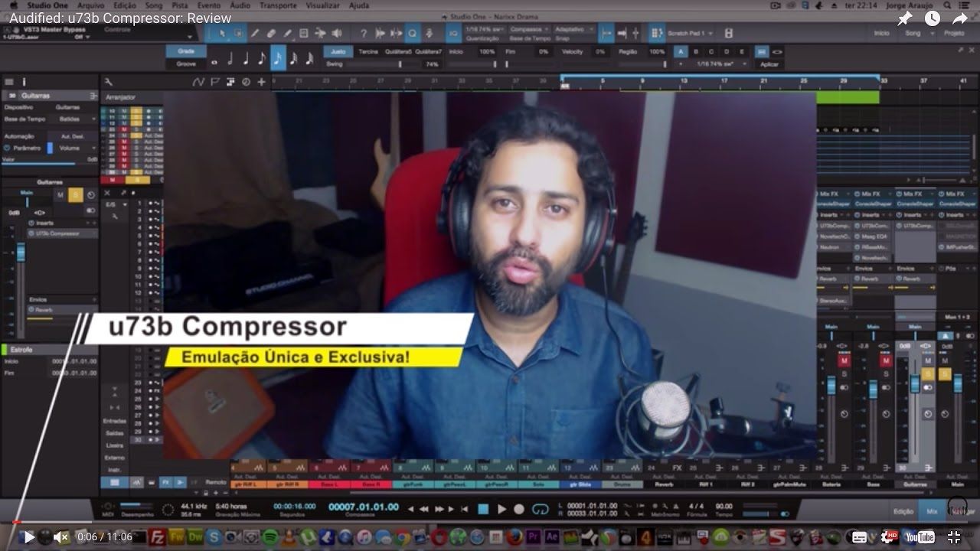Screen dimensions: 980x551
Task: Play the YouTube video
Action: tap(28, 537)
